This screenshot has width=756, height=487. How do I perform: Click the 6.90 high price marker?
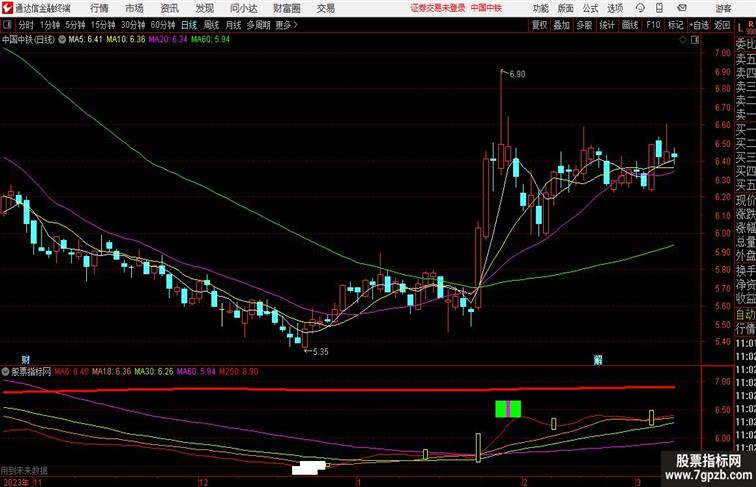coord(517,74)
